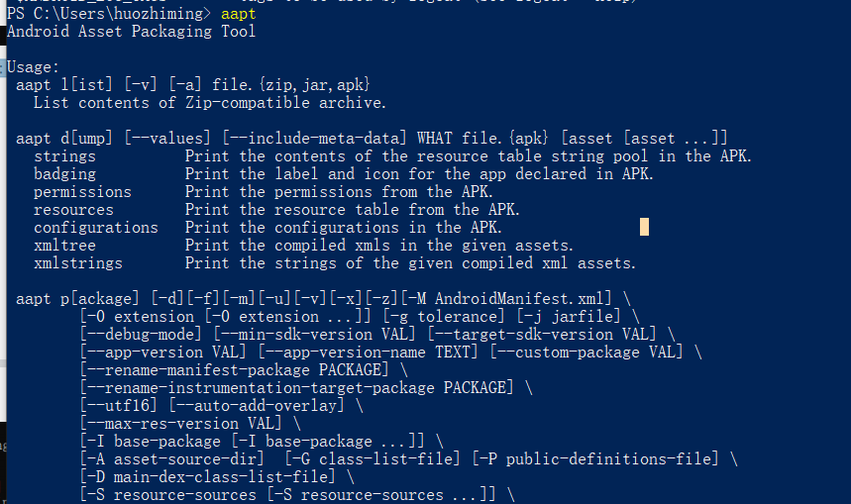This screenshot has width=851, height=504.
Task: Click the permissions subcommand word
Action: (x=82, y=192)
